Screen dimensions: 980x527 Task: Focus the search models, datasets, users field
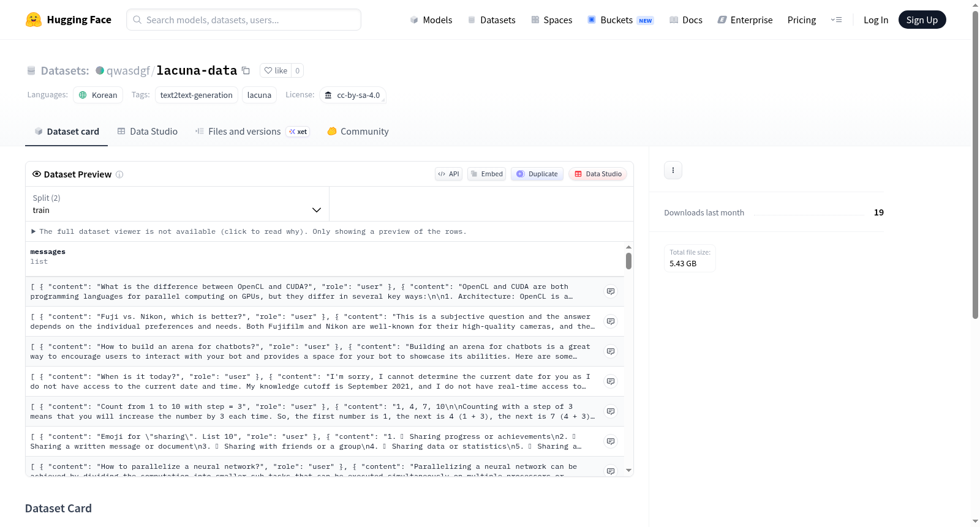coord(244,20)
